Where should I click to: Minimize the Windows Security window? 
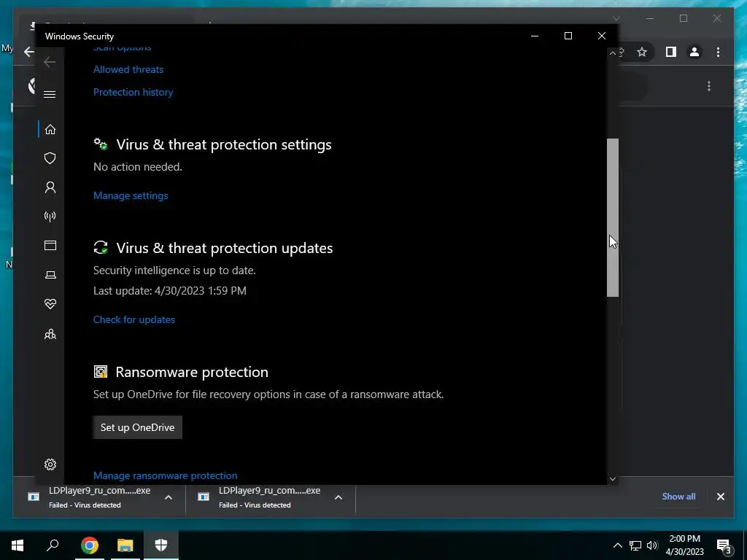click(535, 36)
